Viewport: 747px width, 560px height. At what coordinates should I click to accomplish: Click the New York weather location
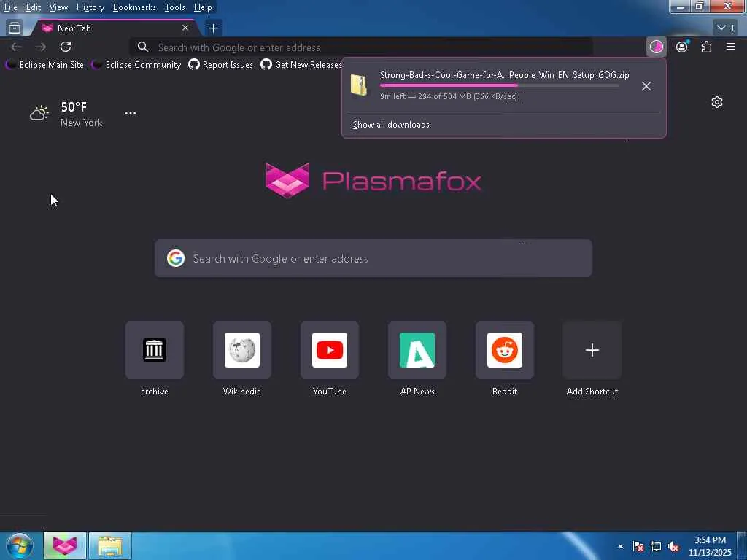[82, 122]
